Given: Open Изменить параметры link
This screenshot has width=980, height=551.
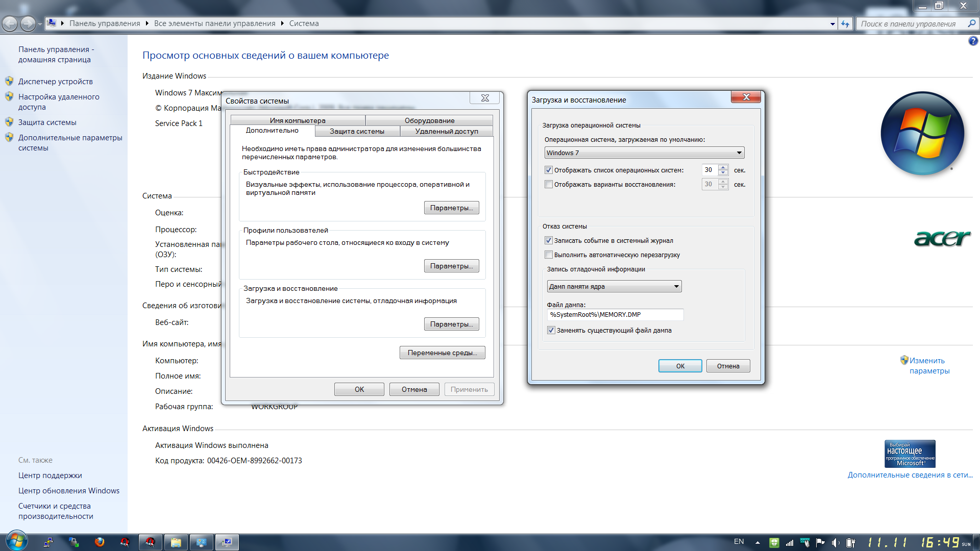Looking at the screenshot, I should [929, 365].
